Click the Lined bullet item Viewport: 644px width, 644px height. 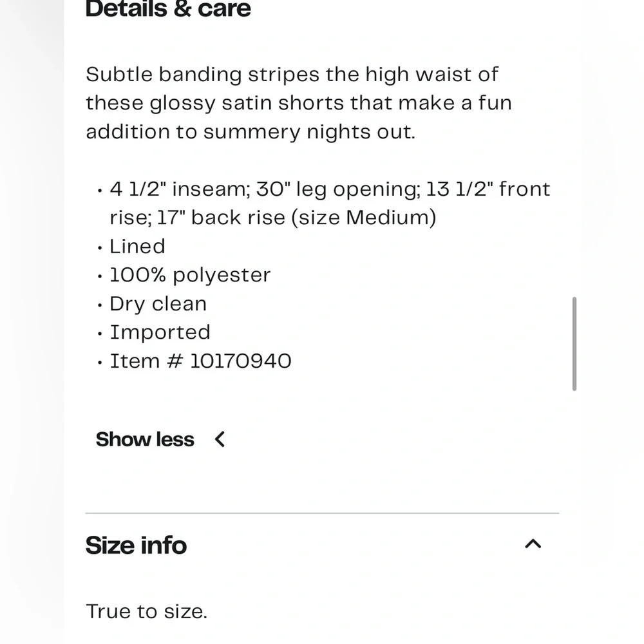[x=137, y=246]
